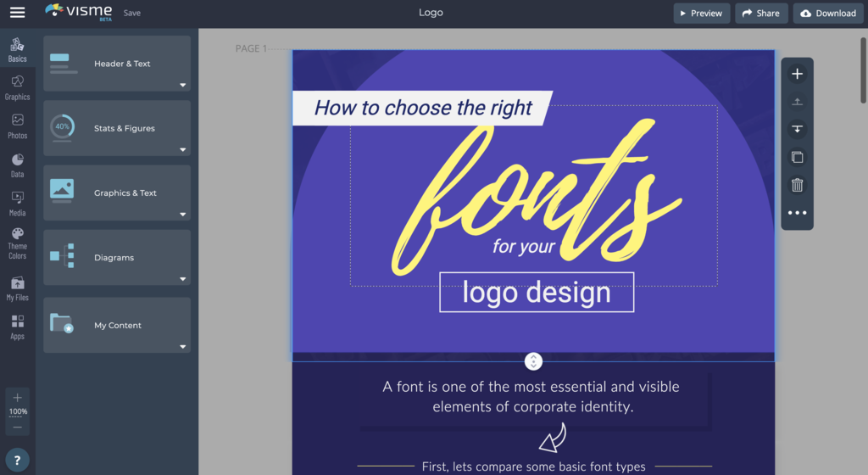
Task: Click the Save link
Action: pyautogui.click(x=131, y=13)
